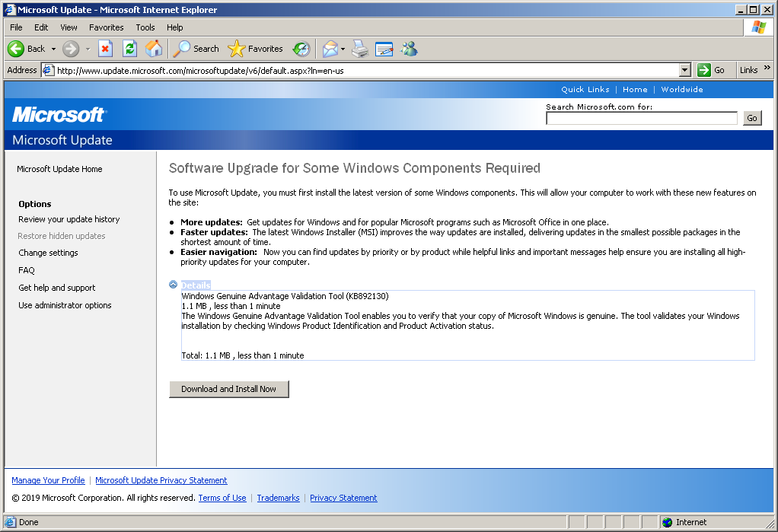Click the Home link in the header
778x532 pixels.
coord(635,89)
